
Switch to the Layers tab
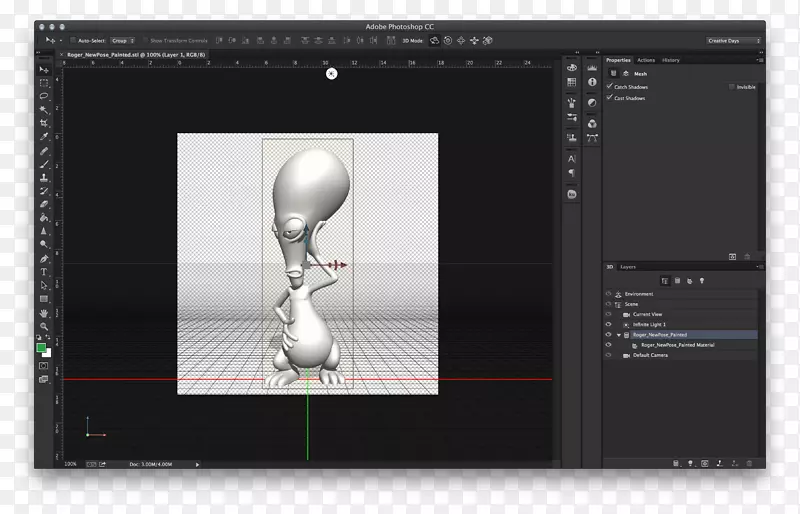628,266
